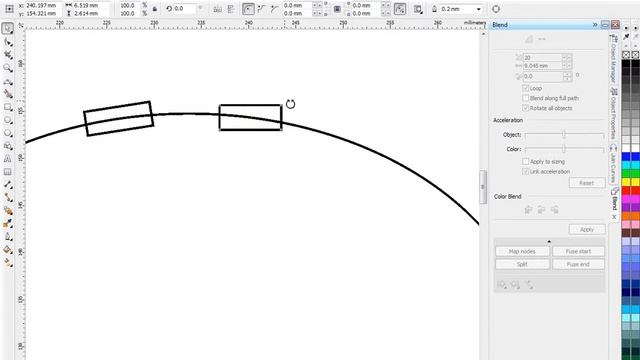Select the Outline pen tool
This screenshot has height=360, width=640.
click(7, 237)
